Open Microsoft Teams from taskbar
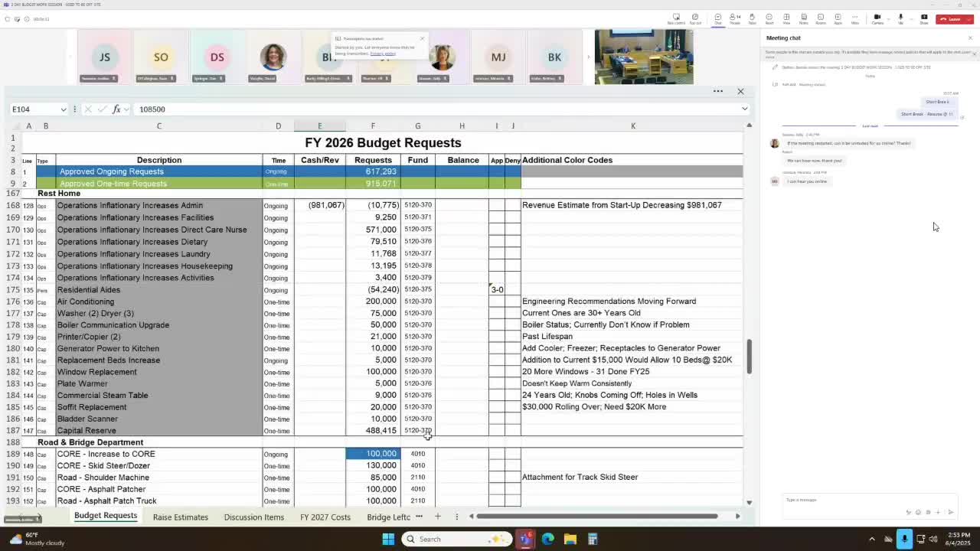 525,539
